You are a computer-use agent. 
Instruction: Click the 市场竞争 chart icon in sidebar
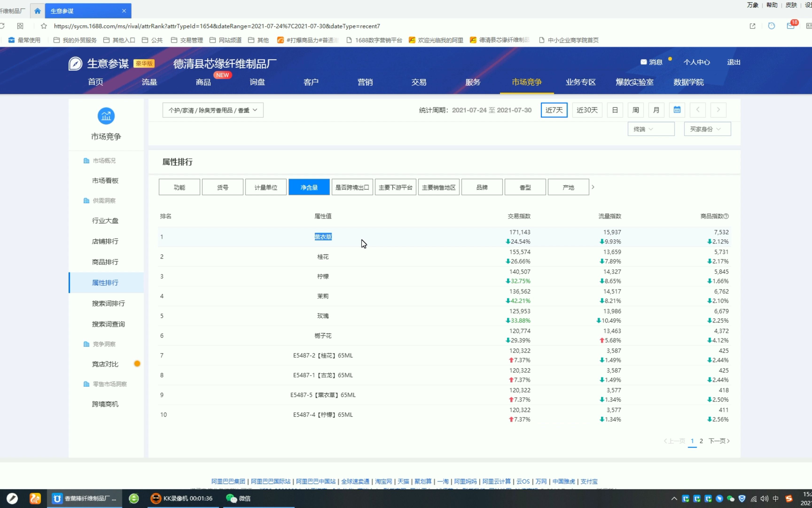click(x=106, y=116)
